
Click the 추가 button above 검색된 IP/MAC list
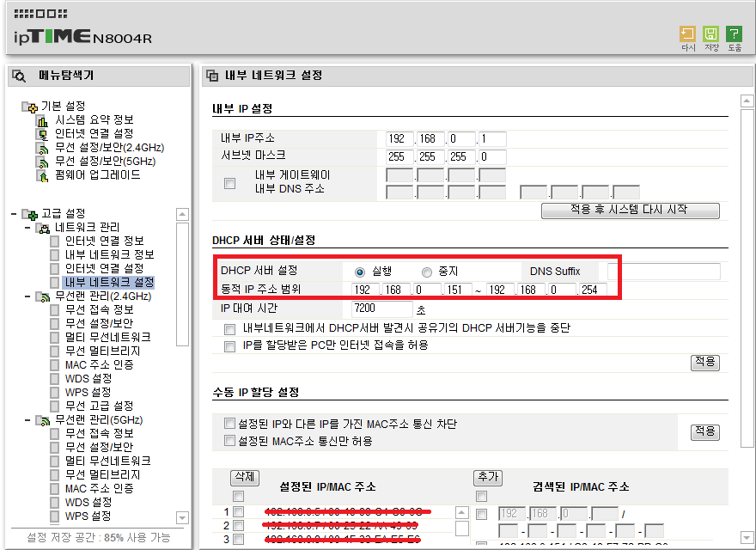tap(488, 478)
